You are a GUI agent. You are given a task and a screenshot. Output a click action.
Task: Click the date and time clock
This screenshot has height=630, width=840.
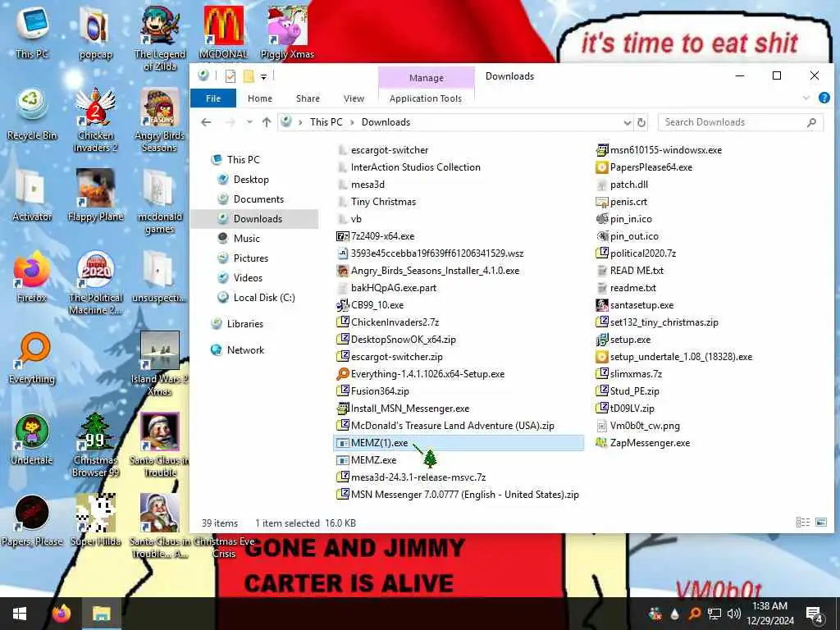(769, 614)
